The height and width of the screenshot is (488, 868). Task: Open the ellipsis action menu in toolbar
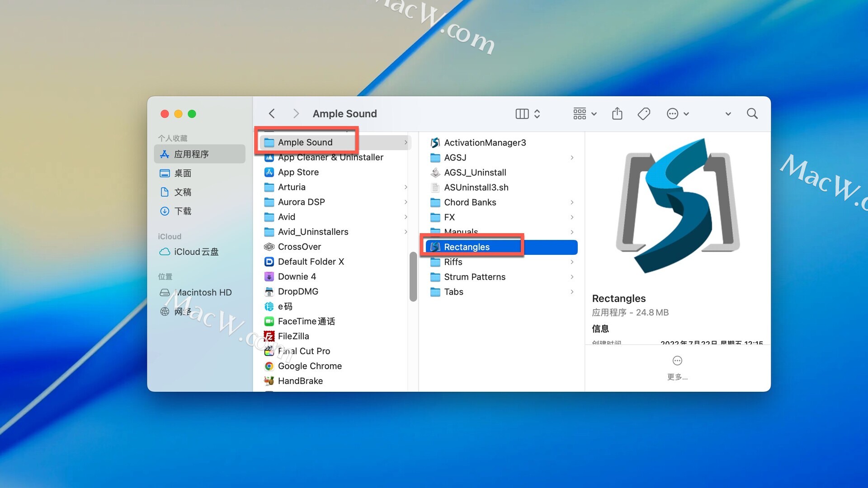(x=677, y=114)
